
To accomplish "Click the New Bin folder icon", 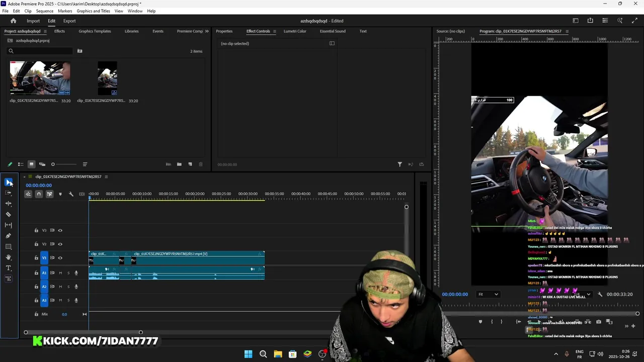I will [179, 164].
